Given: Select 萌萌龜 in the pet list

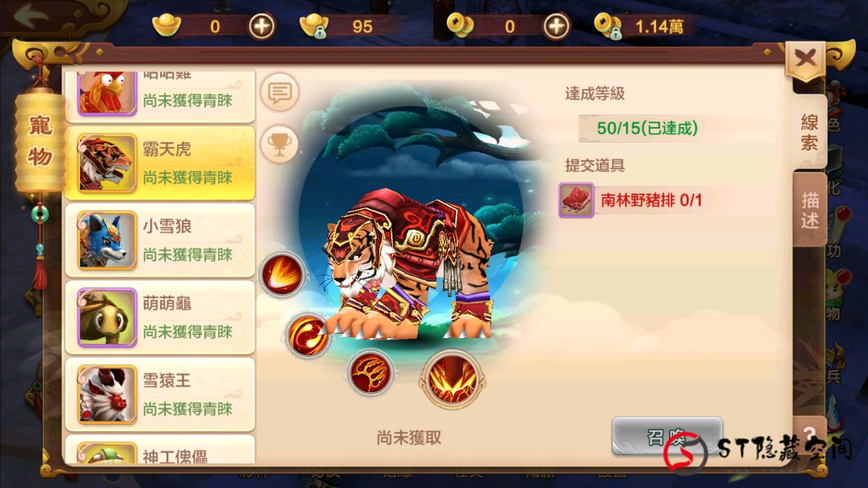Looking at the screenshot, I should (x=160, y=317).
